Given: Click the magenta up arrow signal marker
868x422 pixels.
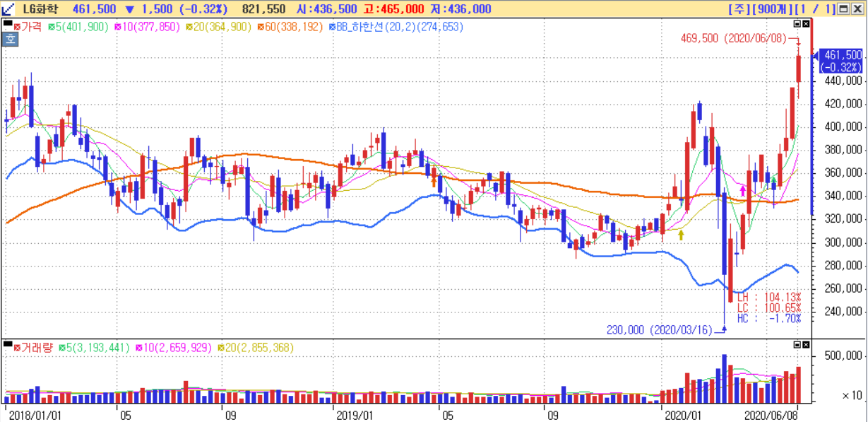Looking at the screenshot, I should coord(742,190).
